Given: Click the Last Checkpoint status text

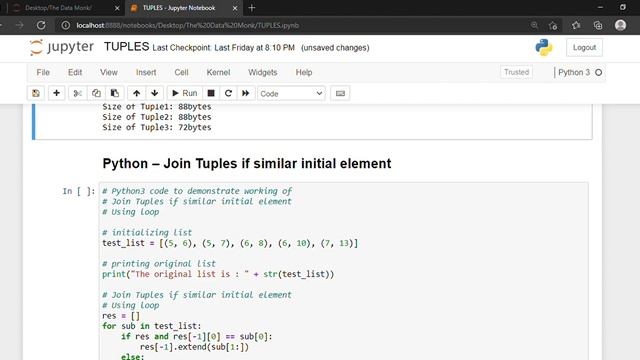Looking at the screenshot, I should [223, 48].
